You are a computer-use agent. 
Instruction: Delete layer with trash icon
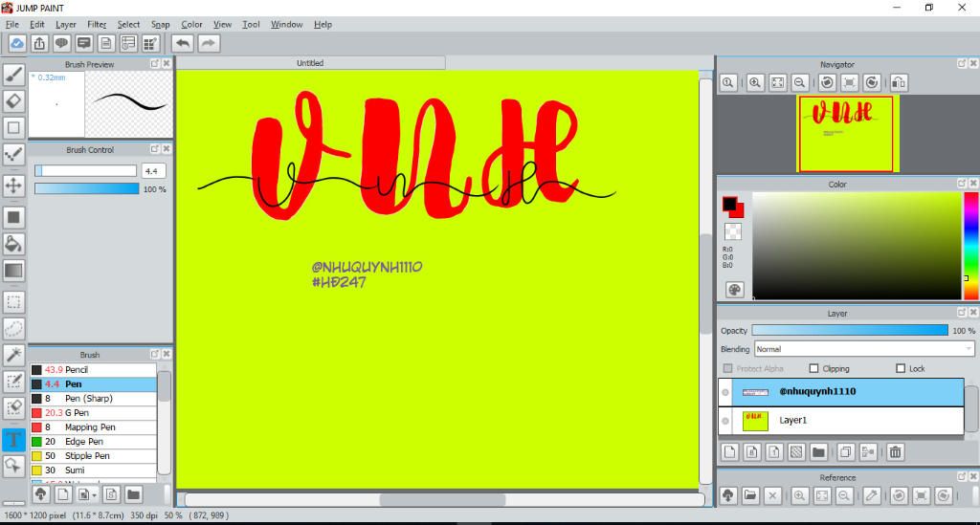pos(895,452)
